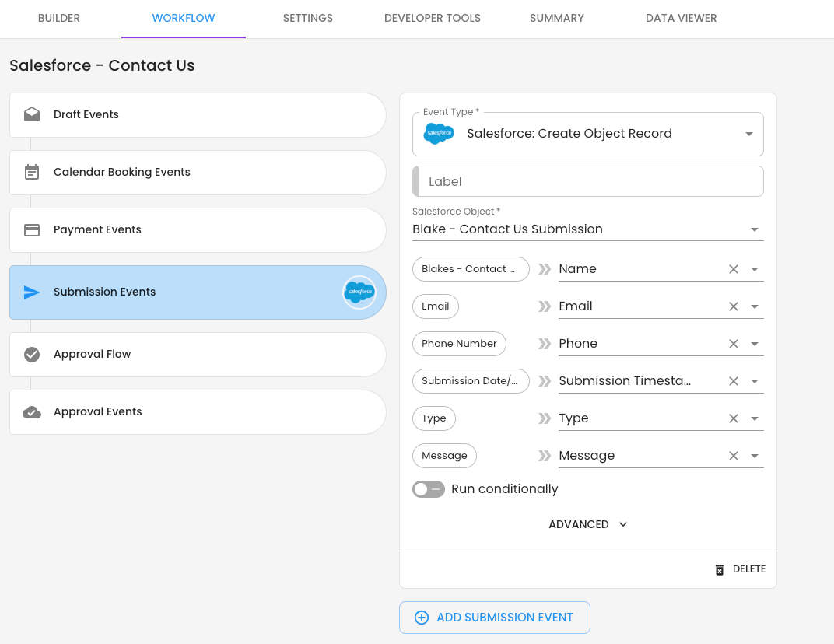Switch to the BUILDER tab
The height and width of the screenshot is (644, 834).
coord(59,18)
